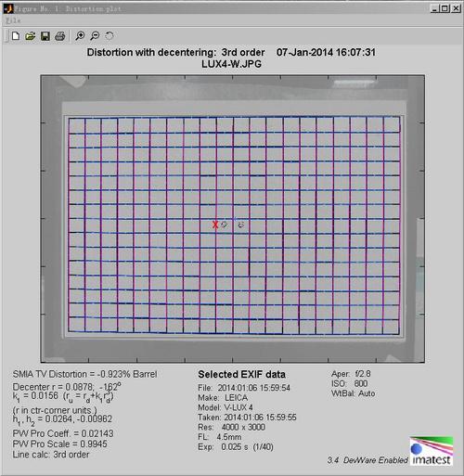Screen dimensions: 464x476
Task: Select the Rotate 3D toolbar icon
Action: 110,36
